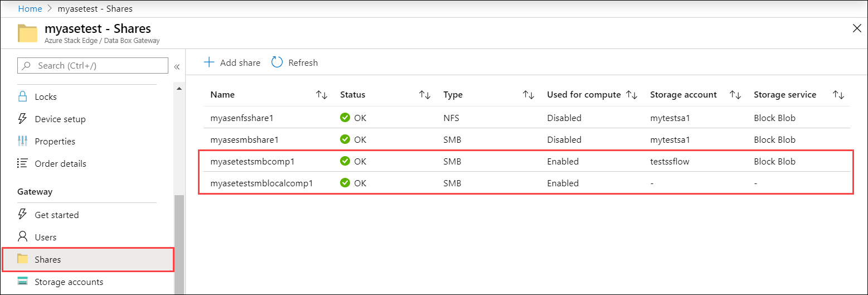Click the Shares folder icon in sidebar

[23, 259]
